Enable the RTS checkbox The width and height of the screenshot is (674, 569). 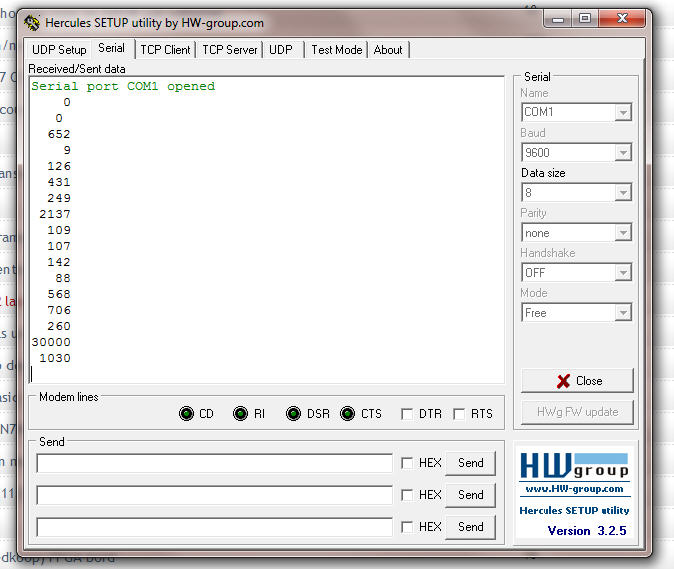459,414
